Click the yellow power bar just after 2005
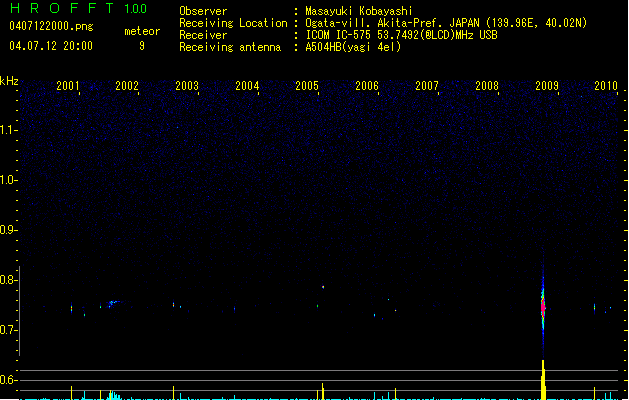This screenshot has width=629, height=400. tap(323, 391)
